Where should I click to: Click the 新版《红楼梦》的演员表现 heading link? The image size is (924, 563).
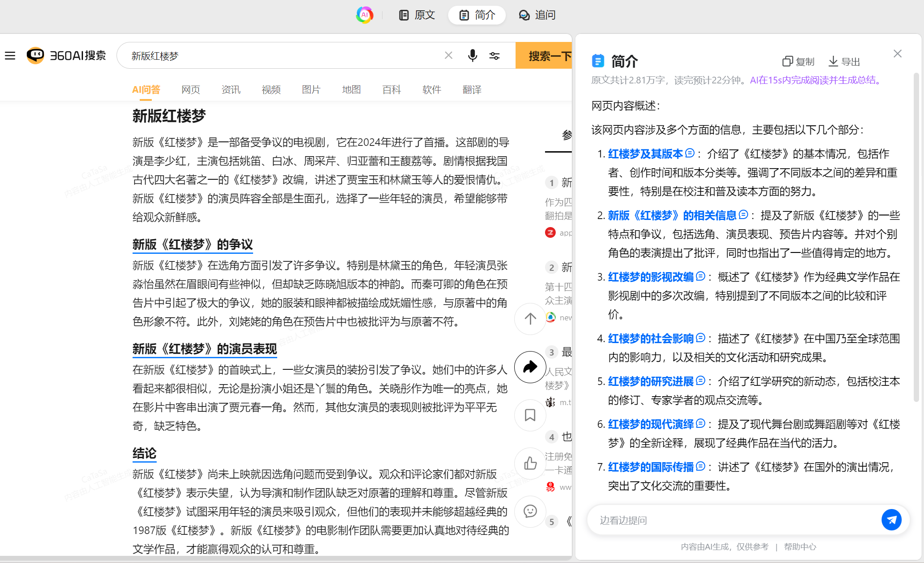coord(205,349)
